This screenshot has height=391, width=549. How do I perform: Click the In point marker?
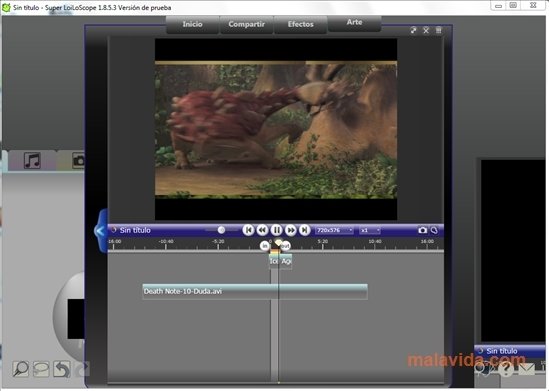(265, 246)
